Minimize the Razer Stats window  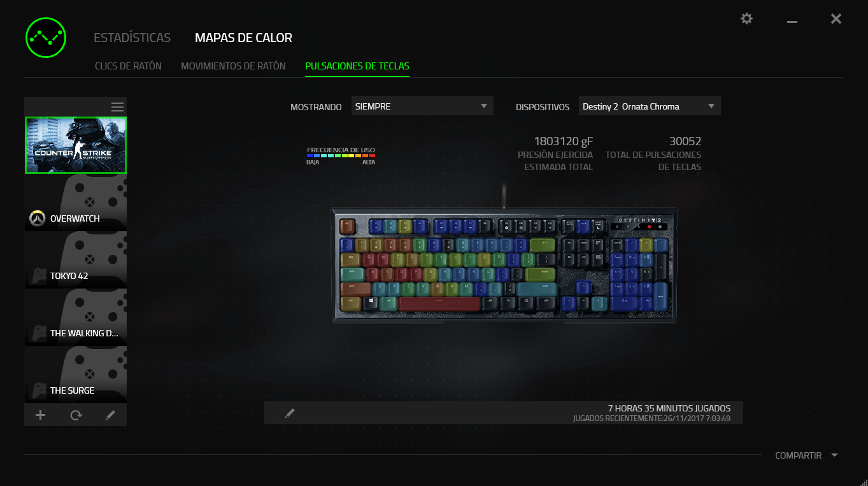(x=792, y=22)
